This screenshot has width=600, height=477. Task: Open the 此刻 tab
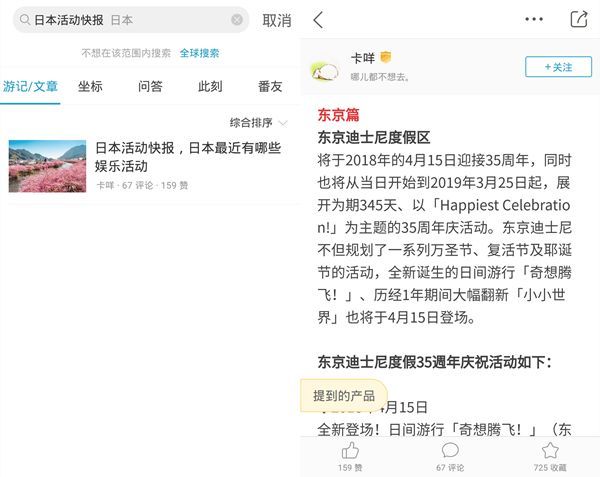coord(210,86)
